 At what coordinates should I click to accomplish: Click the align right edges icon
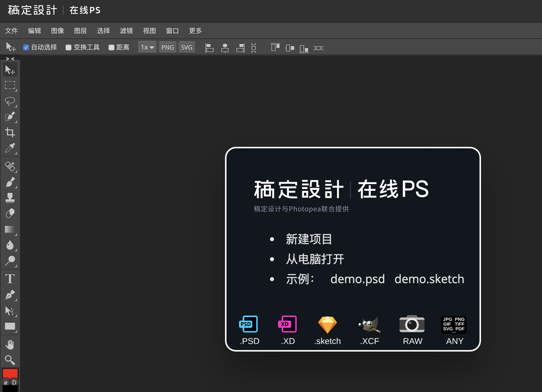240,47
